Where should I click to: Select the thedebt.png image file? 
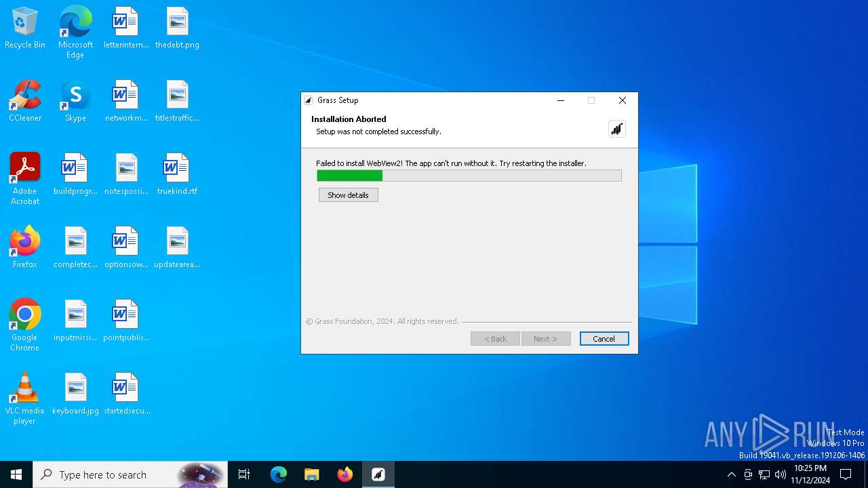[177, 28]
